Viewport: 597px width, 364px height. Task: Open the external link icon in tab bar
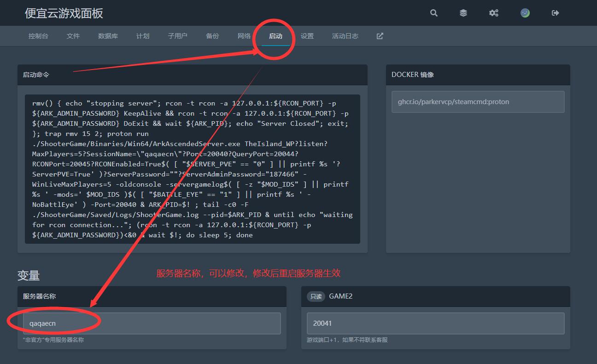[x=380, y=36]
